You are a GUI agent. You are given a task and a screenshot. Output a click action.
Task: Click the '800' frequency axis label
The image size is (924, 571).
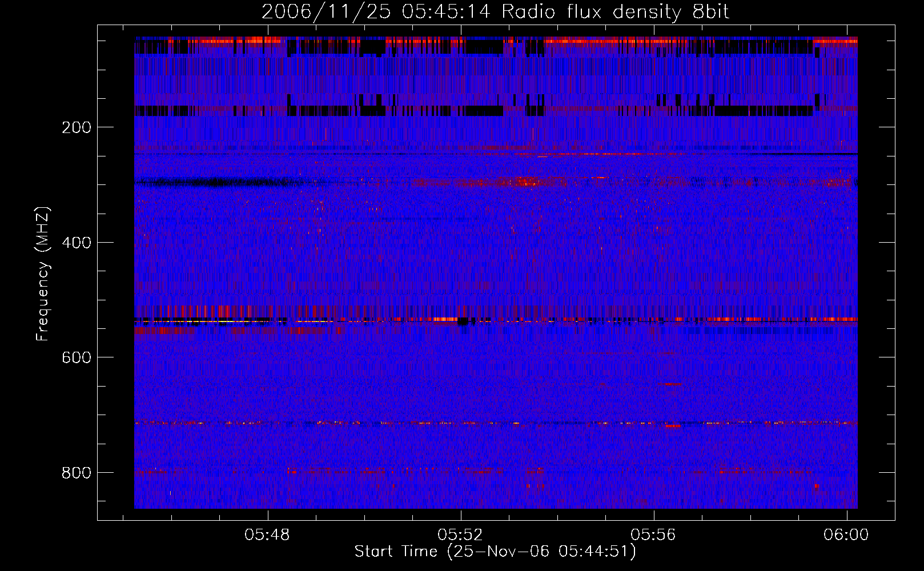[x=77, y=473]
